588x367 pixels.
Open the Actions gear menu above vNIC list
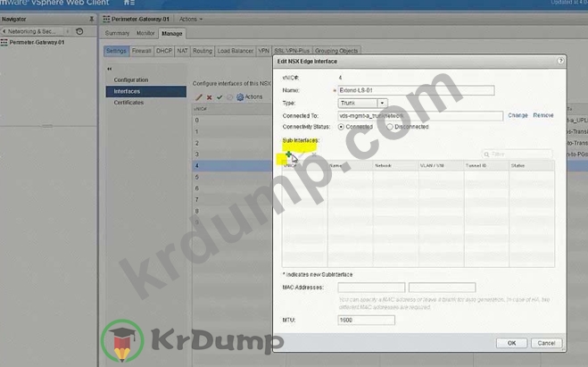249,97
